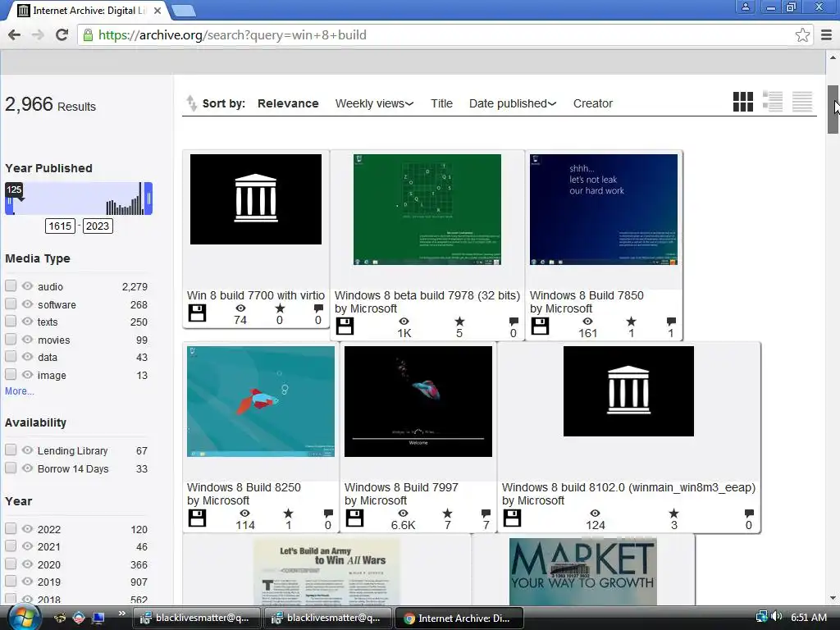This screenshot has height=630, width=840.
Task: Check the year 2022 checkbox
Action: (x=11, y=528)
